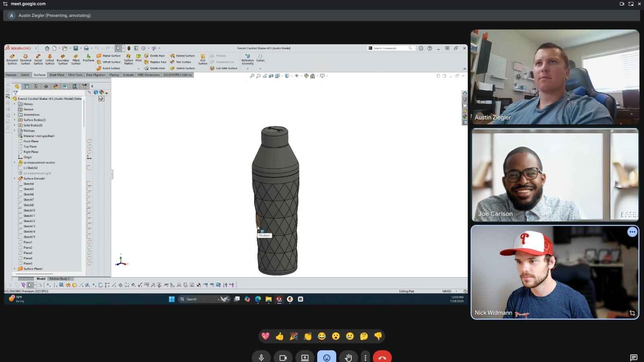Click the Surface Flatten tool
The width and height of the screenshot is (644, 362).
click(x=128, y=59)
